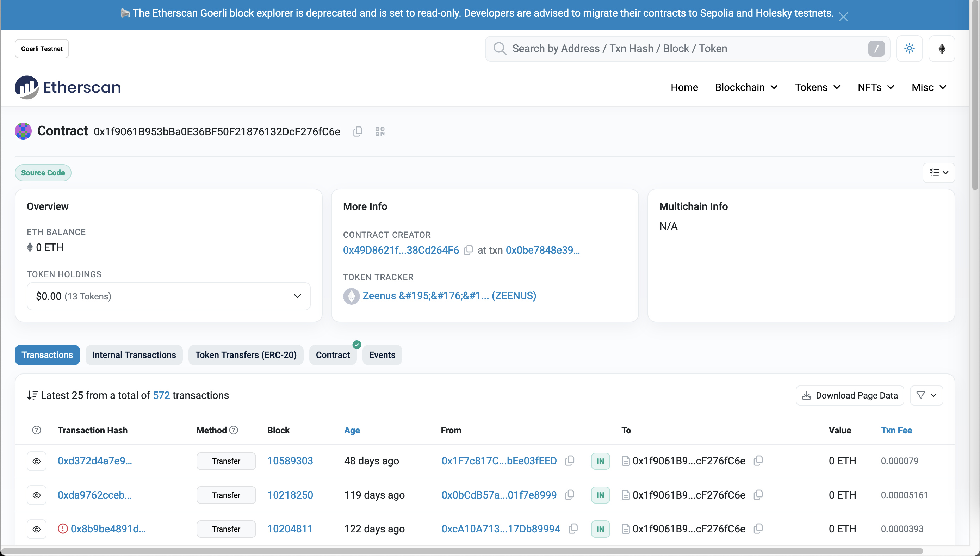Click the Ethereum network icon
The height and width of the screenshot is (556, 980).
(942, 49)
